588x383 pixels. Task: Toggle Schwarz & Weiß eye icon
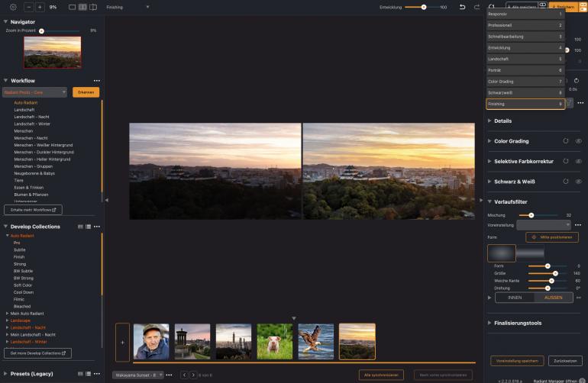[578, 182]
